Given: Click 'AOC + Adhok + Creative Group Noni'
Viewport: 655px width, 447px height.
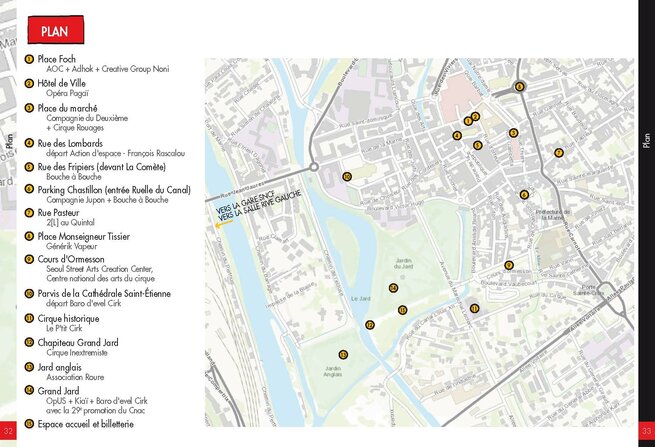Looking at the screenshot, I should (108, 69).
